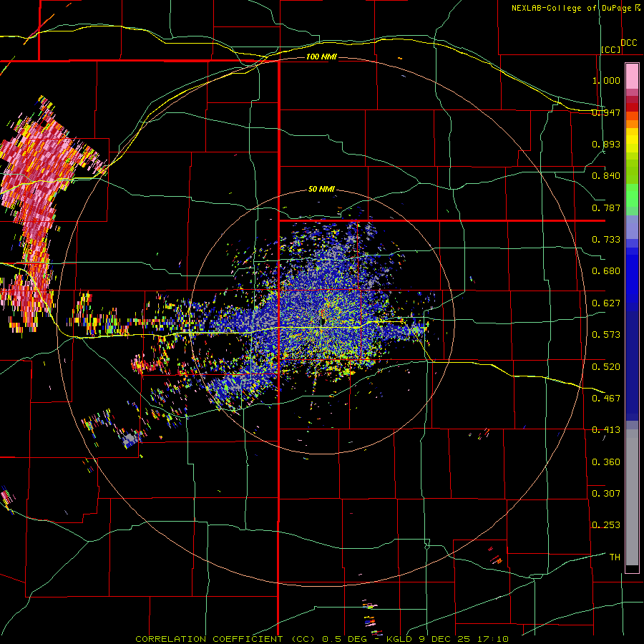Click the 0.733 color scale value
Image resolution: width=644 pixels, height=644 pixels.
click(606, 240)
